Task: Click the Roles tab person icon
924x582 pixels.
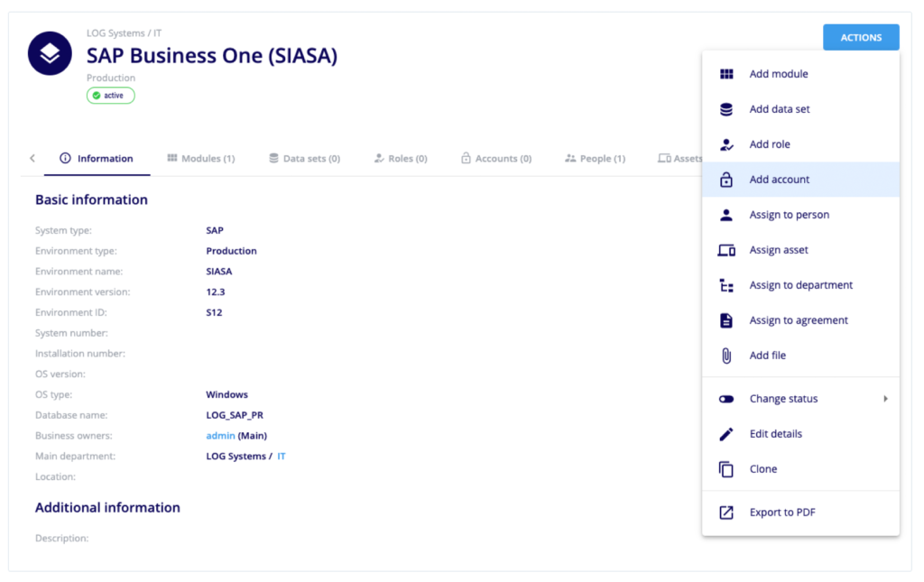Action: coord(379,158)
